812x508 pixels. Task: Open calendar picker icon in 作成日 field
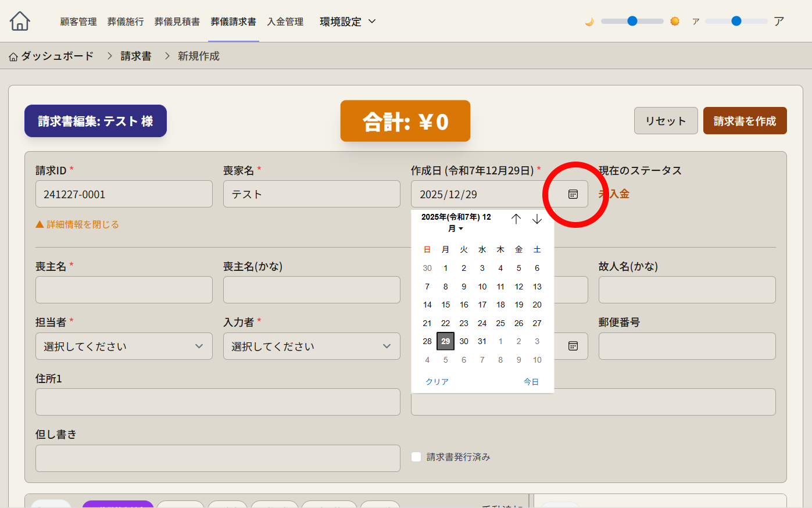tap(573, 194)
